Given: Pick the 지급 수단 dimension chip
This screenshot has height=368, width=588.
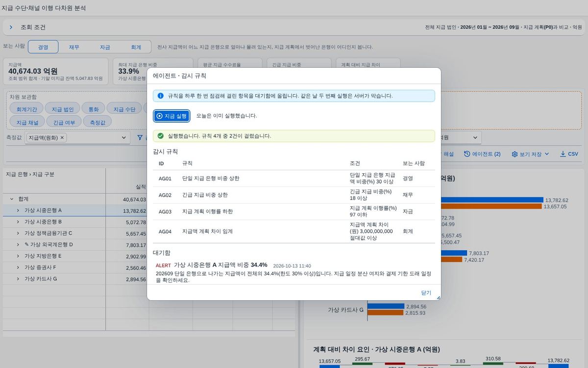Looking at the screenshot, I should click(124, 109).
